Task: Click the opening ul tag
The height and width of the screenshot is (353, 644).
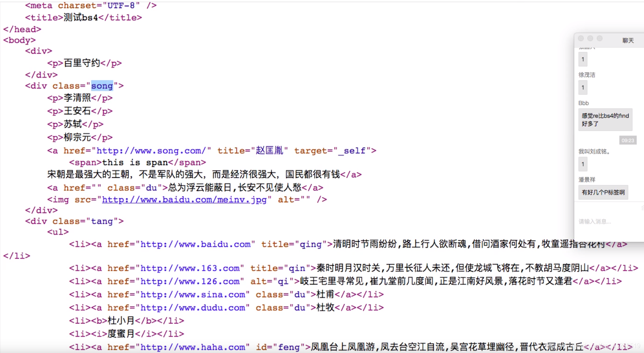Action: point(58,232)
